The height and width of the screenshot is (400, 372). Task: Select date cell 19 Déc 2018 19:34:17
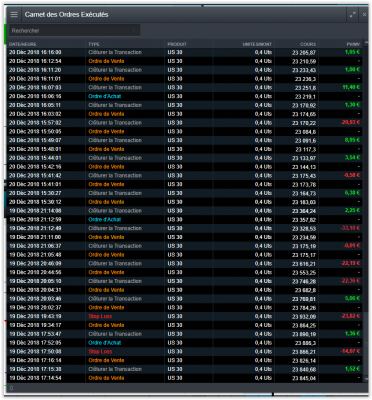click(x=35, y=325)
